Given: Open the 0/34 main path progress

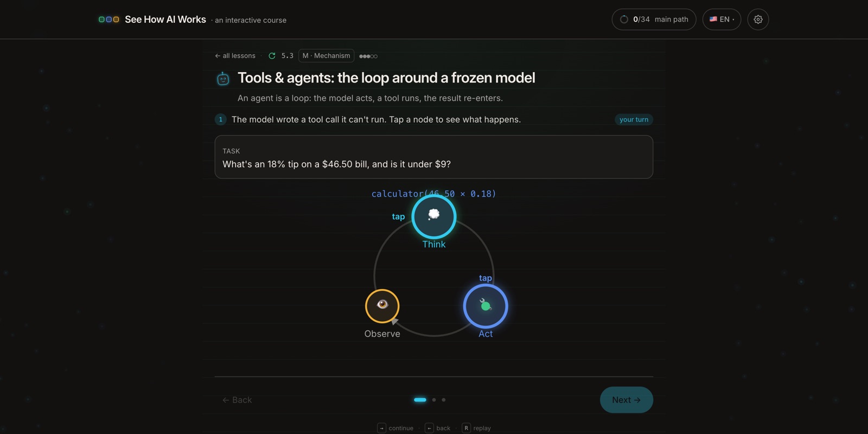Looking at the screenshot, I should (x=654, y=20).
